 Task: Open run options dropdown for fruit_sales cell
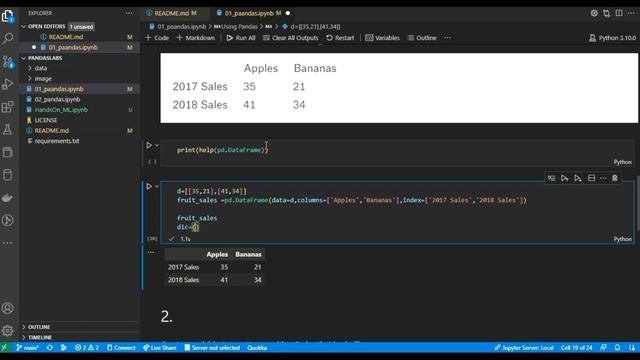(x=157, y=187)
